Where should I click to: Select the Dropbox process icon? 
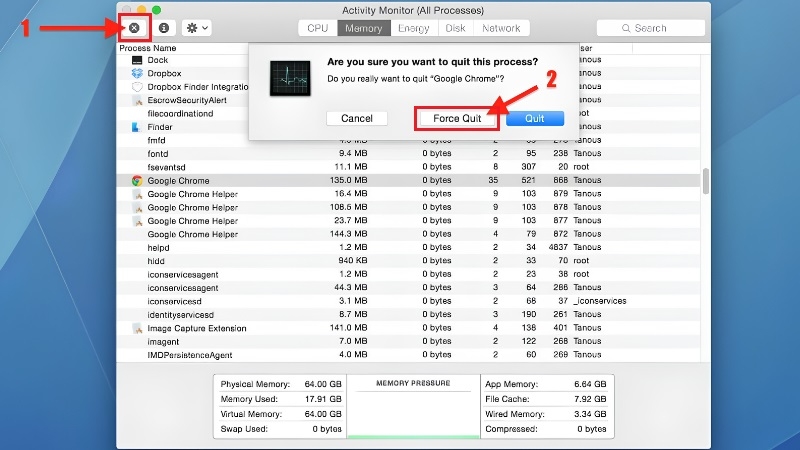(137, 73)
